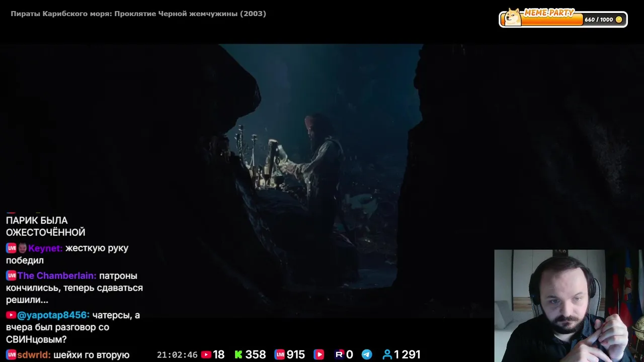Click the username @yapotap8456 in chat
The height and width of the screenshot is (362, 644).
(x=53, y=315)
